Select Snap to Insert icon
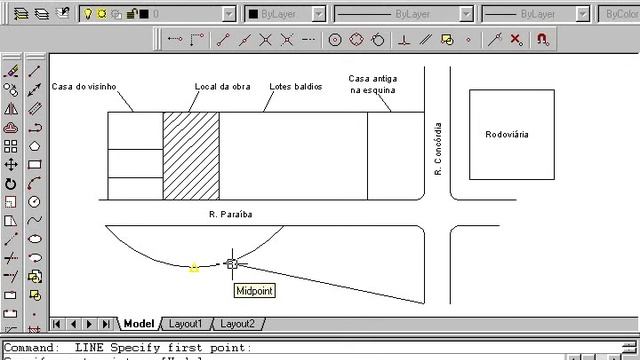 pos(447,40)
